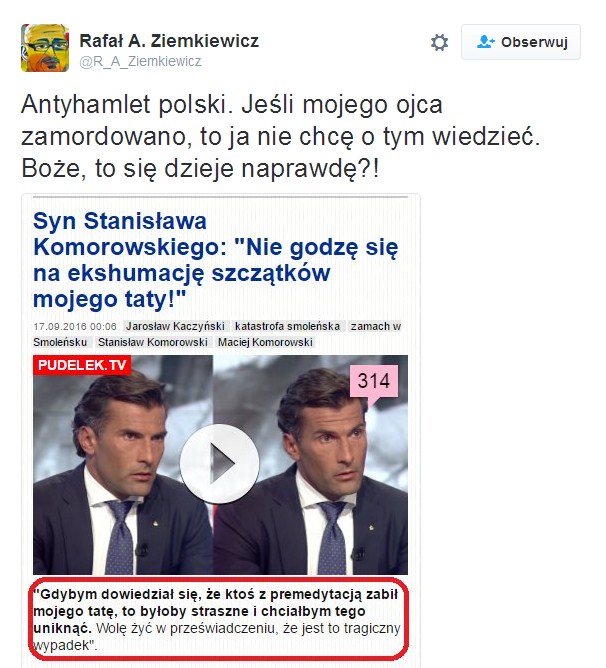Image resolution: width=606 pixels, height=668 pixels.
Task: Select the Maciej Komorowski tag
Action: tap(265, 342)
